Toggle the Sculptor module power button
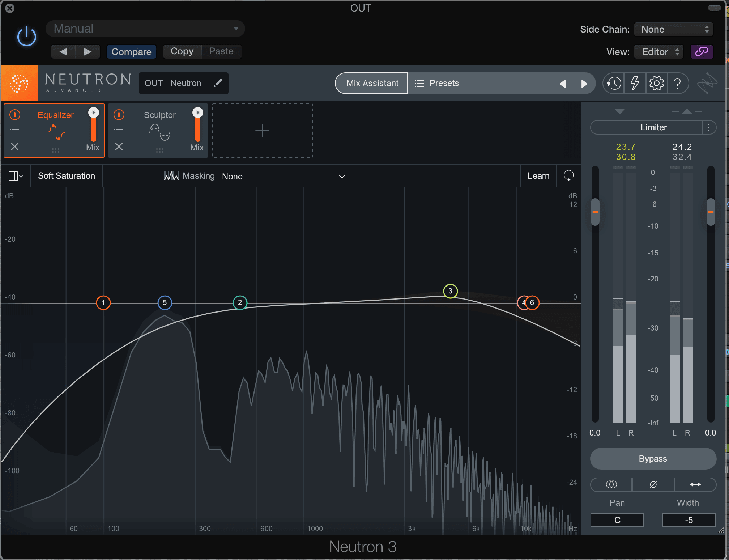This screenshot has height=560, width=729. click(x=119, y=115)
